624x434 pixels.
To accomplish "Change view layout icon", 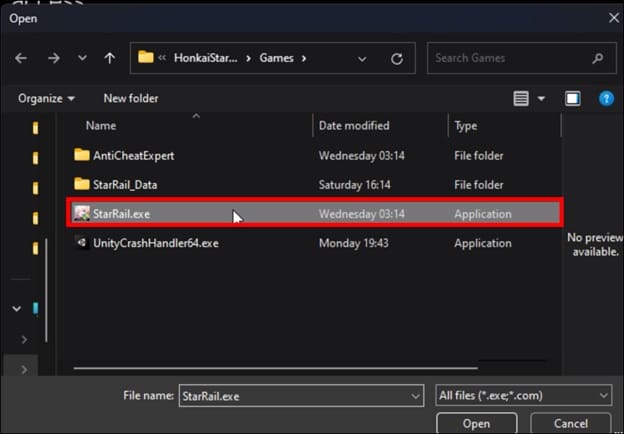I will [x=521, y=98].
